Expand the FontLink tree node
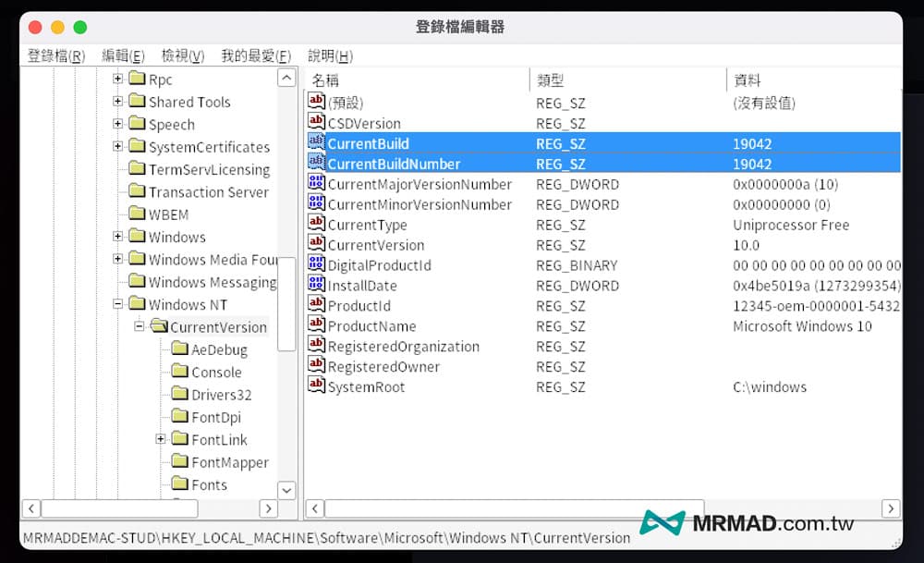This screenshot has width=924, height=563. tap(161, 439)
